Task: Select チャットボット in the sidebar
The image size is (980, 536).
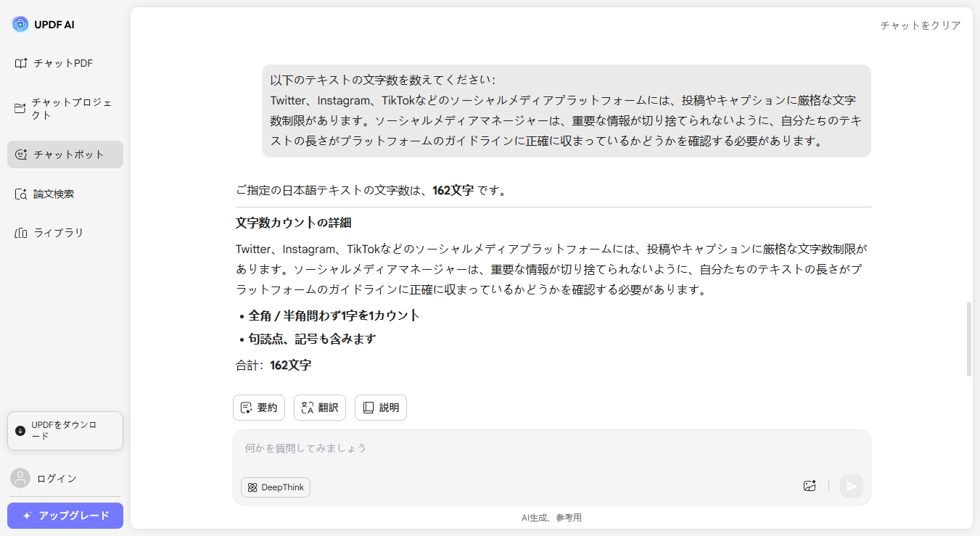Action: [x=65, y=154]
